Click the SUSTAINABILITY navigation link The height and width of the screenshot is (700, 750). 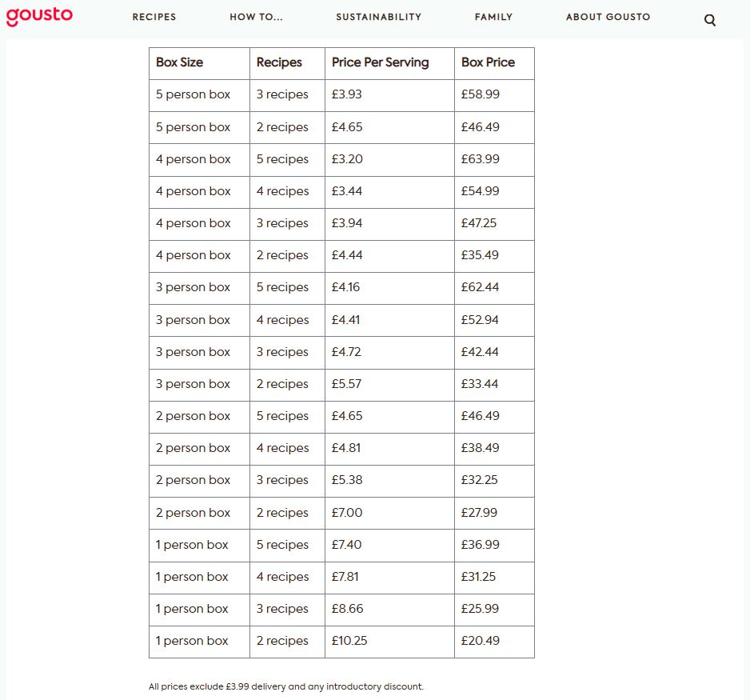(378, 17)
